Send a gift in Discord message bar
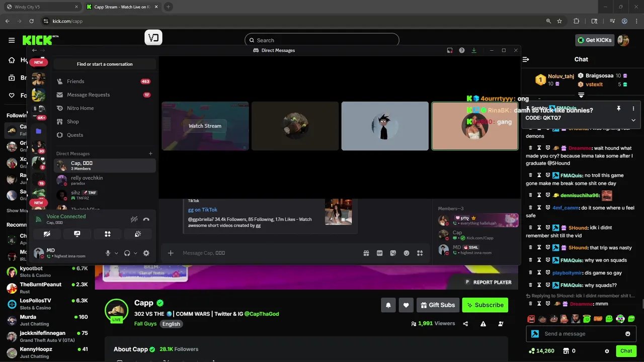 (366, 253)
